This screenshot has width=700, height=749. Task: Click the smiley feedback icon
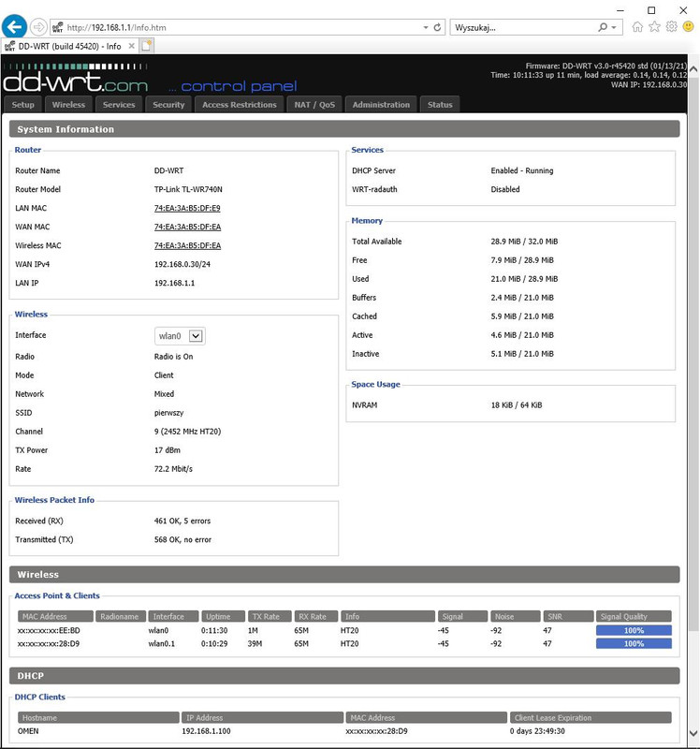pyautogui.click(x=688, y=27)
